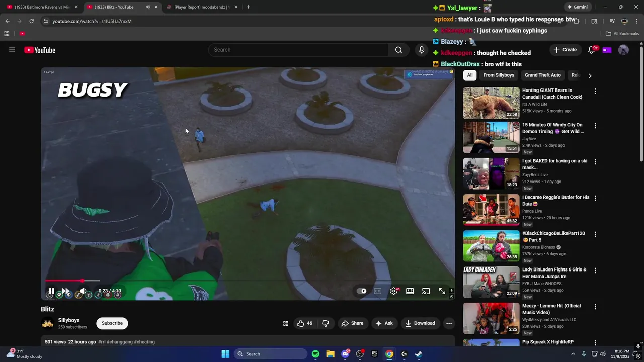This screenshot has width=644, height=362.
Task: Pause the Blitz video
Action: (51, 291)
